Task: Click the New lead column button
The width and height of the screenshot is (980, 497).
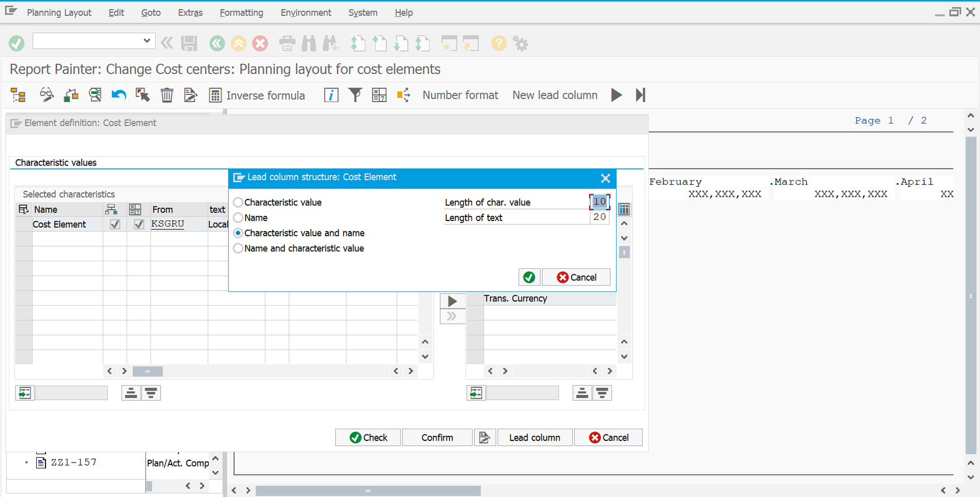Action: [x=555, y=95]
